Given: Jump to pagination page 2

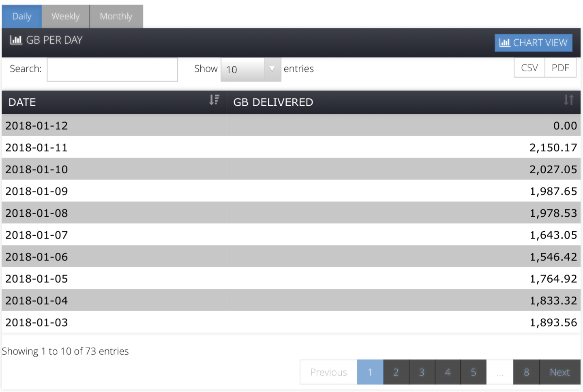Looking at the screenshot, I should (396, 372).
